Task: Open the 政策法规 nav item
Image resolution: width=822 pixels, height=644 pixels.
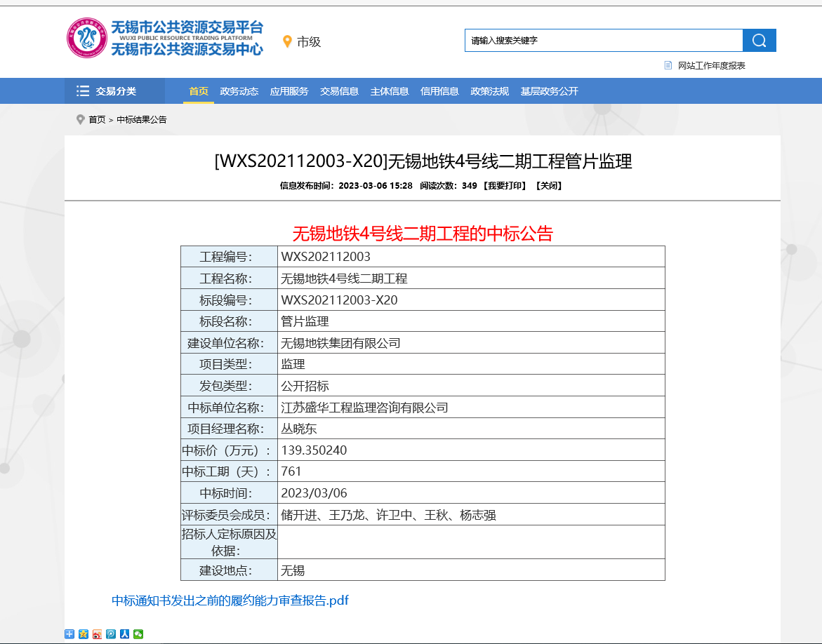Action: (490, 91)
